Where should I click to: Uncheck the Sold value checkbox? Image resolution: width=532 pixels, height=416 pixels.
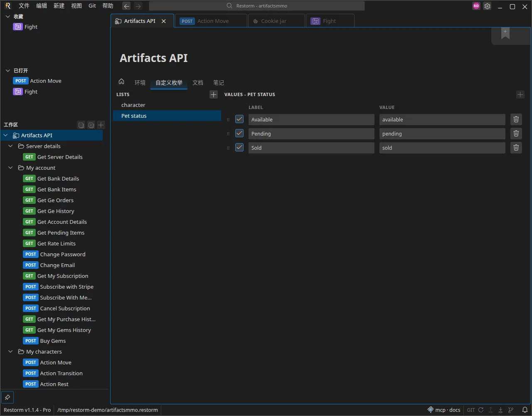[239, 147]
